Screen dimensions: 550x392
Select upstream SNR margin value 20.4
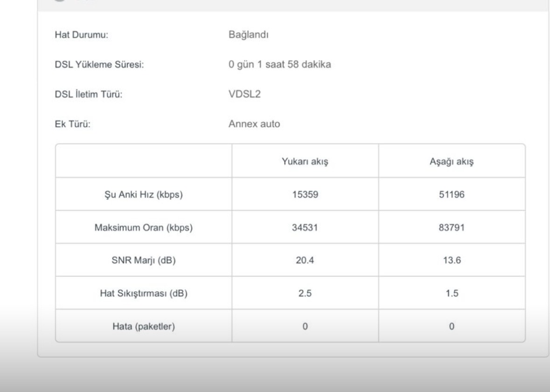coord(305,261)
